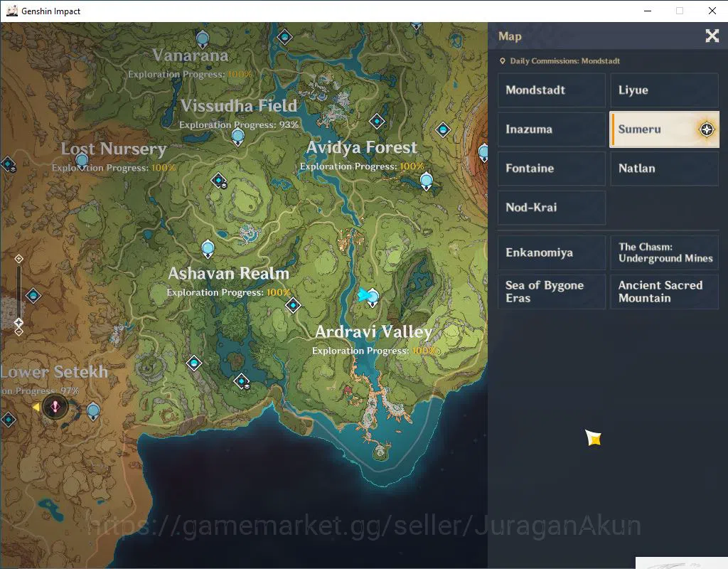Screen dimensions: 728x569
Task: Click the zoom out icon on map slider
Action: coord(18,331)
